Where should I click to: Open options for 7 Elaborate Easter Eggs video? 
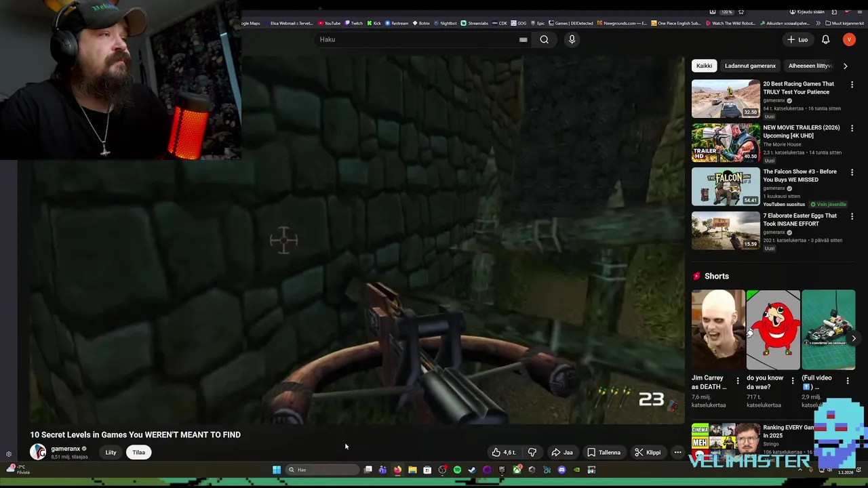[852, 216]
